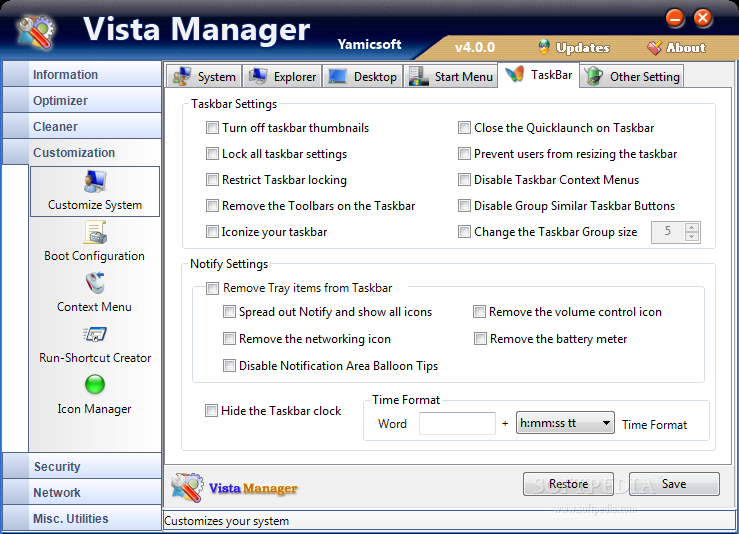Open Run-Shortcut Creator icon

coord(95,335)
